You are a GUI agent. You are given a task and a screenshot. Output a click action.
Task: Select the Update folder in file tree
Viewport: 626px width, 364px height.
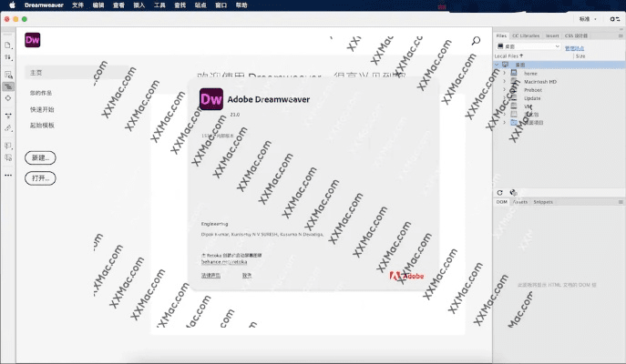532,97
